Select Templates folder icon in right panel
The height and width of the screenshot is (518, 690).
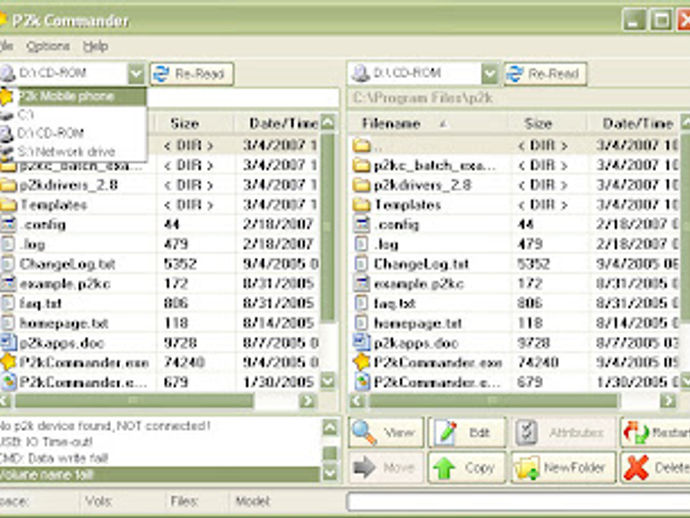coord(362,205)
